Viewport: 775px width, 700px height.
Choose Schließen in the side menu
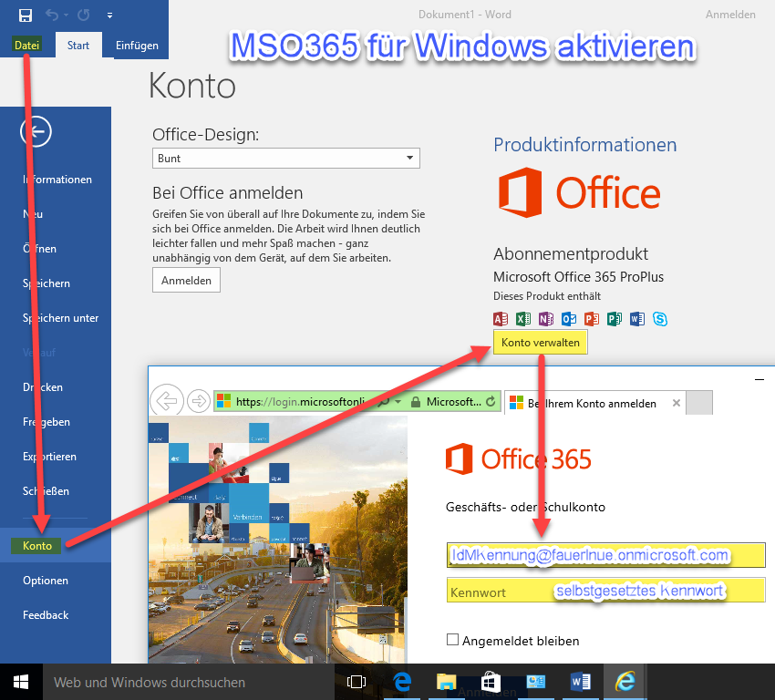[x=46, y=490]
